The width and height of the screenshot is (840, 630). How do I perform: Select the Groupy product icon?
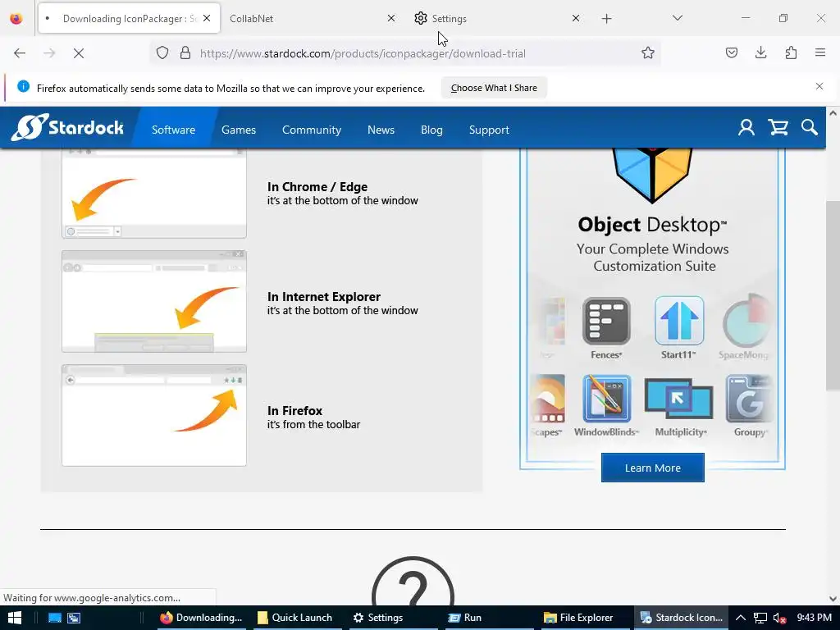(749, 399)
